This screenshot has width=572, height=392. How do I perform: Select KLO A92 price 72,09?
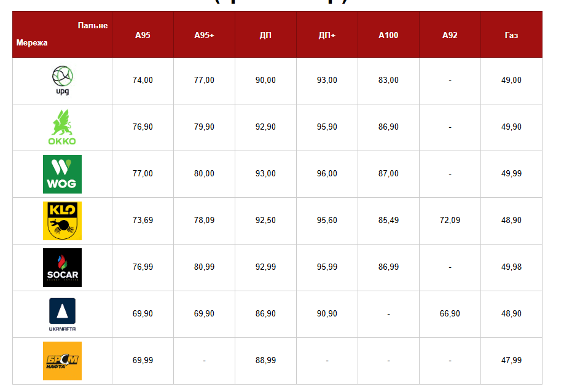450,221
